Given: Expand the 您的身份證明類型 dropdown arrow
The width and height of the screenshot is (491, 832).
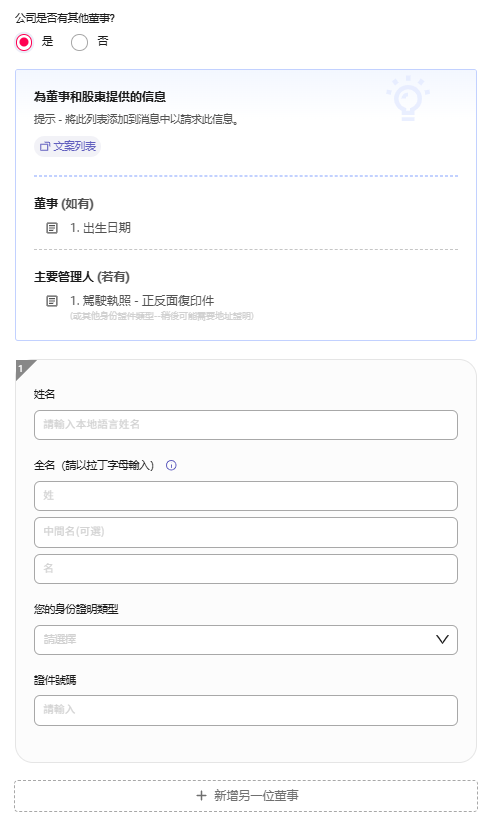Looking at the screenshot, I should point(442,639).
